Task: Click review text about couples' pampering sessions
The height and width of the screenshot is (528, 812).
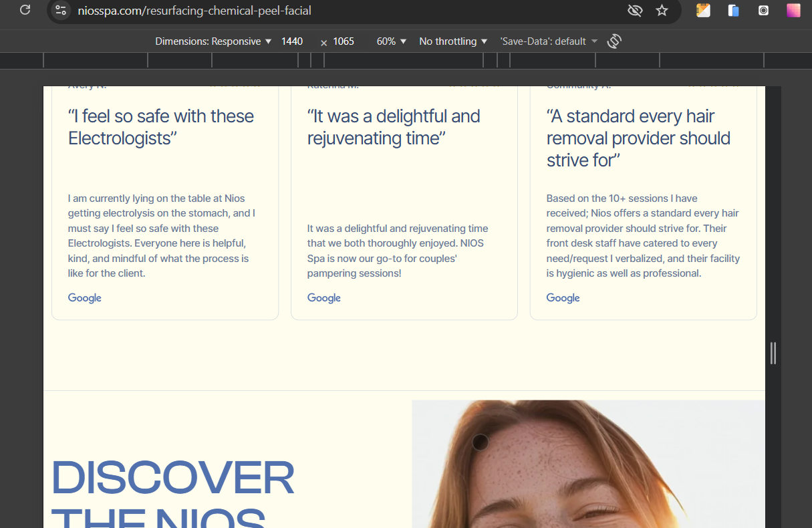Action: (398, 251)
